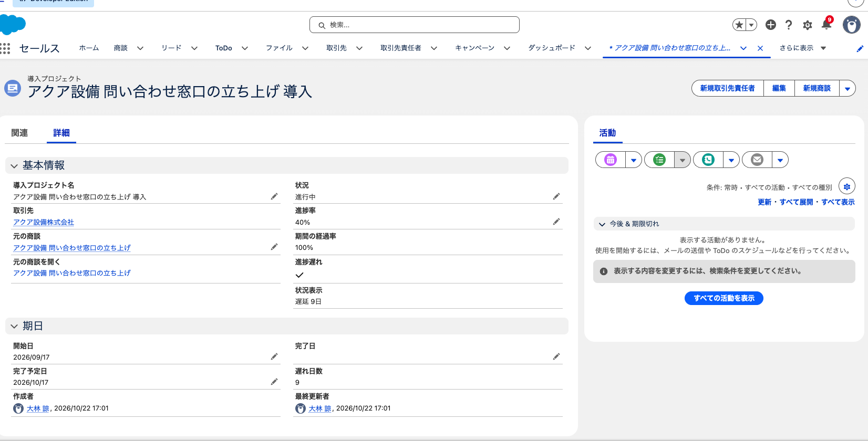
Task: Edit the 元の商談 field pencil
Action: [x=274, y=247]
